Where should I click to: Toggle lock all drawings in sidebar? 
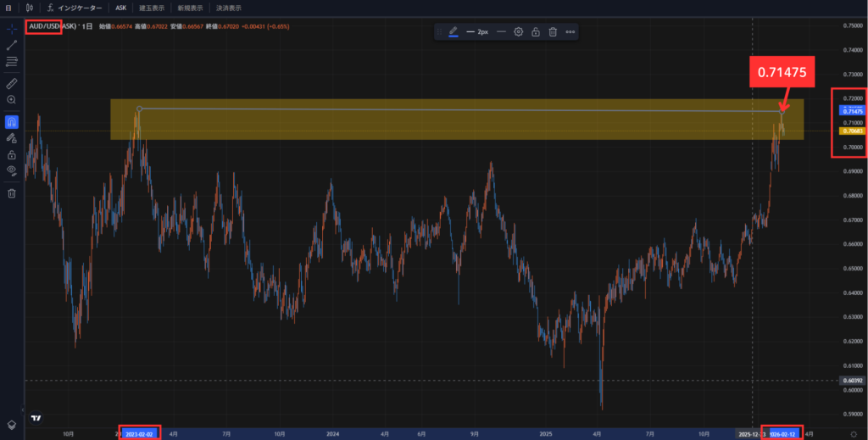coord(12,154)
